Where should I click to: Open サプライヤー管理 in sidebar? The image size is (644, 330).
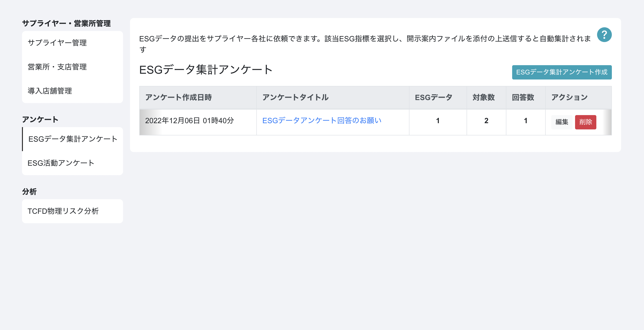[72, 43]
